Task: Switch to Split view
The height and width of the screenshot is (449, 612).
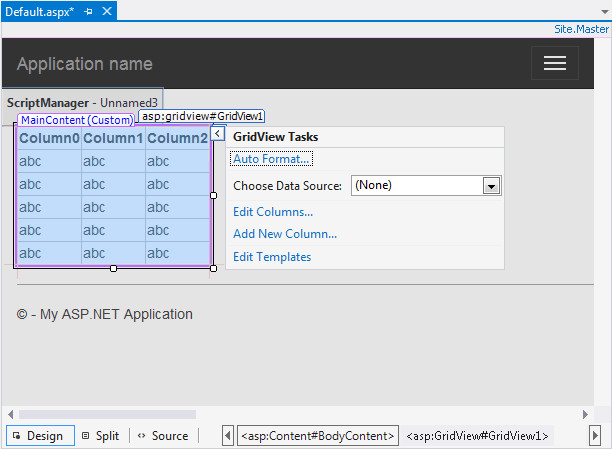Action: click(x=100, y=436)
